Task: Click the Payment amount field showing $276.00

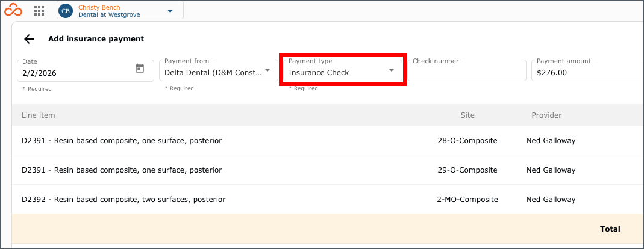Action: point(588,70)
